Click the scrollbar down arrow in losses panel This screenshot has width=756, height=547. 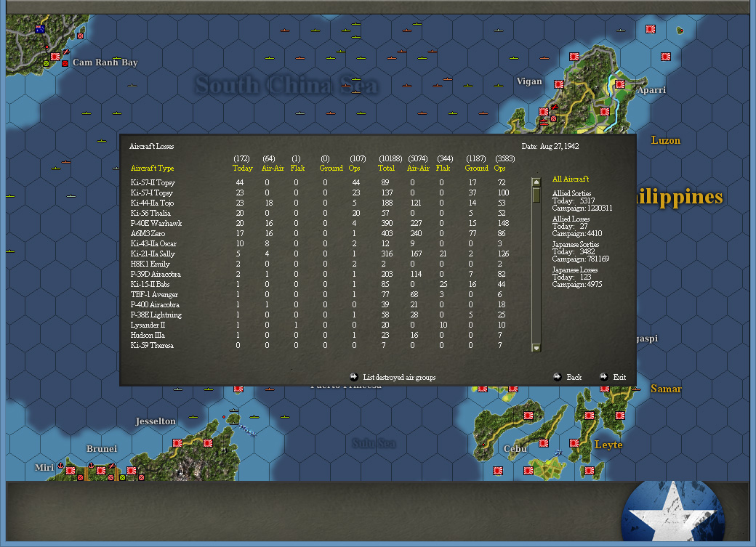[x=536, y=349]
